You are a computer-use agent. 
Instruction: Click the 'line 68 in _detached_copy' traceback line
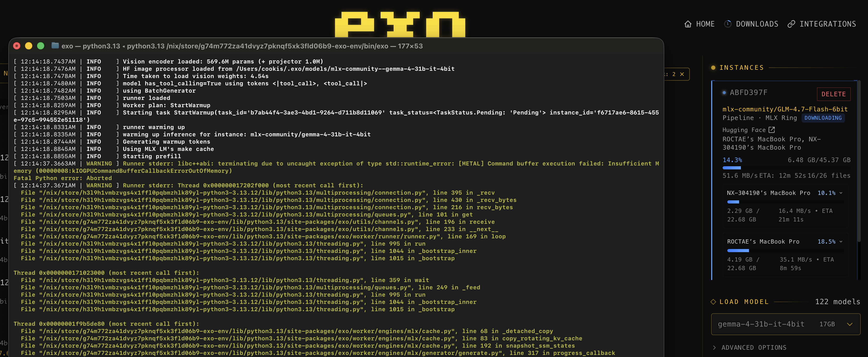[287, 331]
